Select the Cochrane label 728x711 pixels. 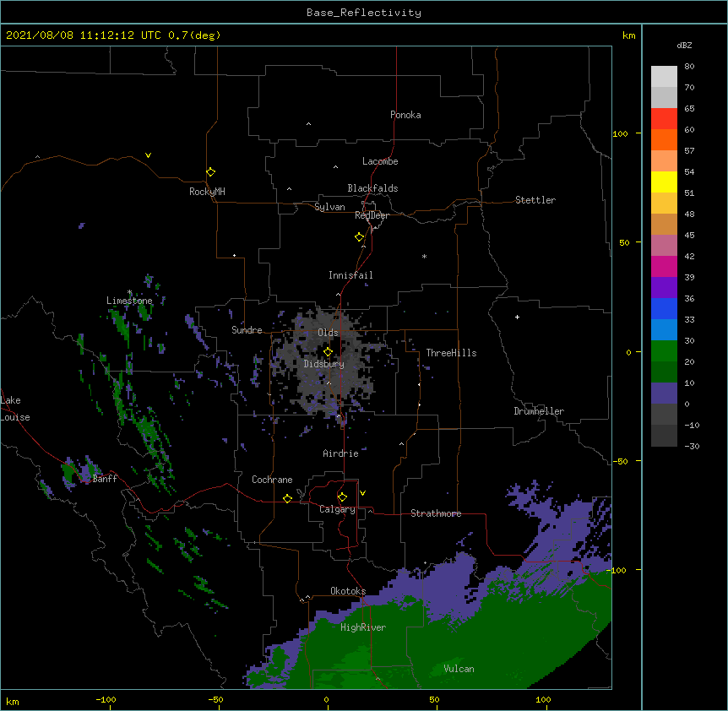click(272, 480)
